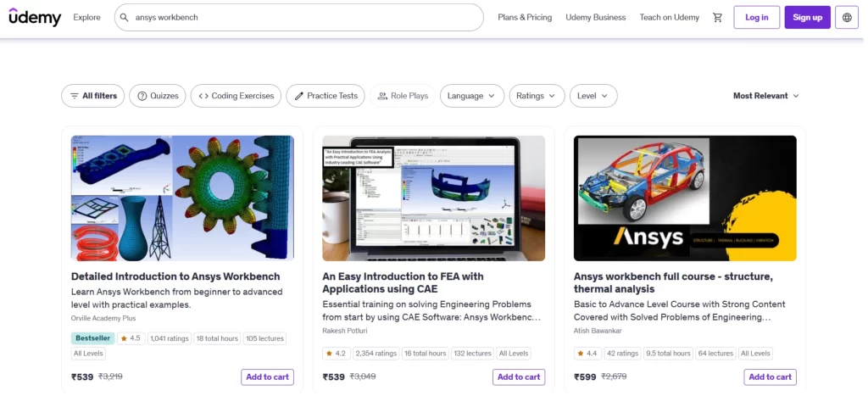Click the 64 lectures tag

click(715, 354)
